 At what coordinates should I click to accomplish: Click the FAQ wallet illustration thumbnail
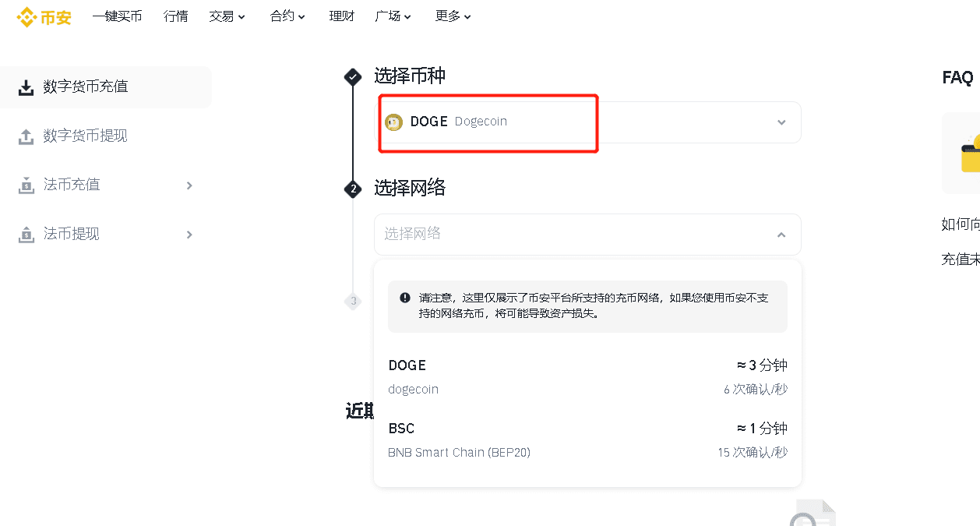pyautogui.click(x=966, y=154)
